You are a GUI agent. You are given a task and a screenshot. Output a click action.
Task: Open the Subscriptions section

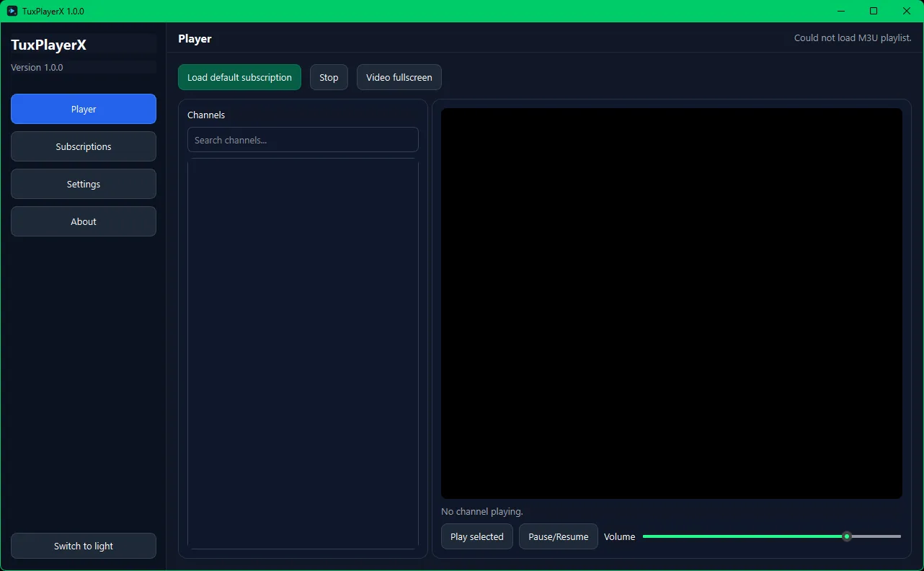tap(84, 146)
